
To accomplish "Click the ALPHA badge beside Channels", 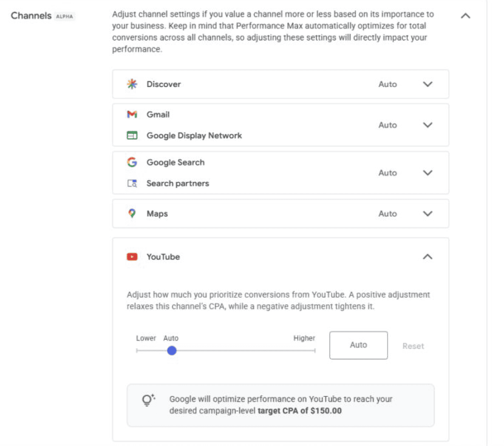I will pyautogui.click(x=65, y=17).
